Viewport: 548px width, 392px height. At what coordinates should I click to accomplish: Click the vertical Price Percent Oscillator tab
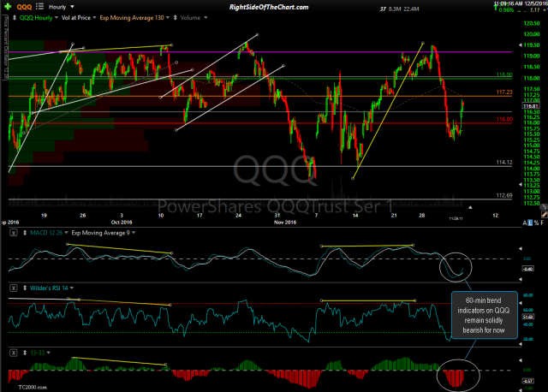pyautogui.click(x=5, y=48)
